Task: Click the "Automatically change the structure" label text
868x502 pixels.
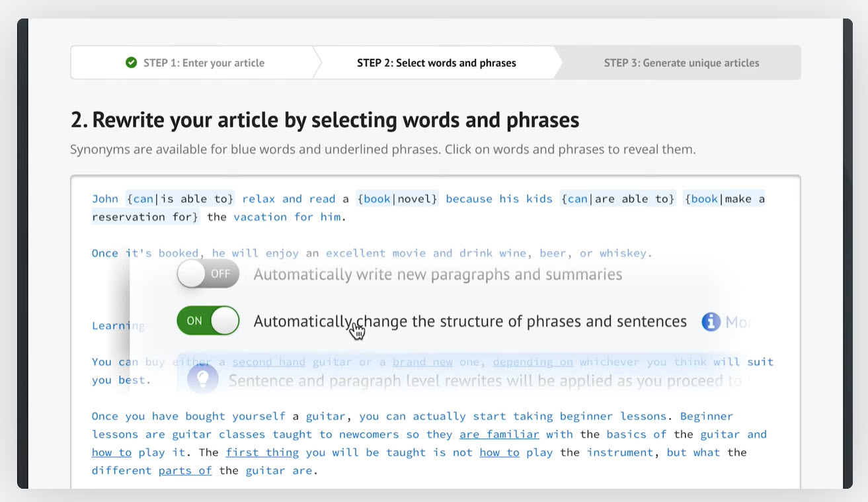Action: point(470,321)
